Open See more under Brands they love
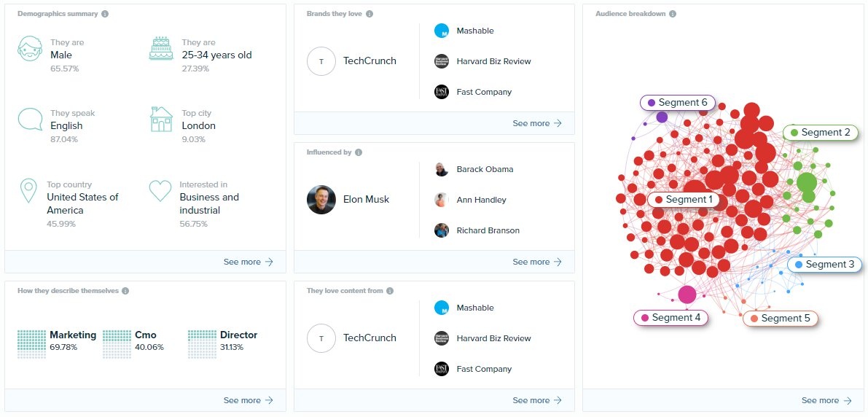Screen dimensions: 868x417 click(538, 123)
